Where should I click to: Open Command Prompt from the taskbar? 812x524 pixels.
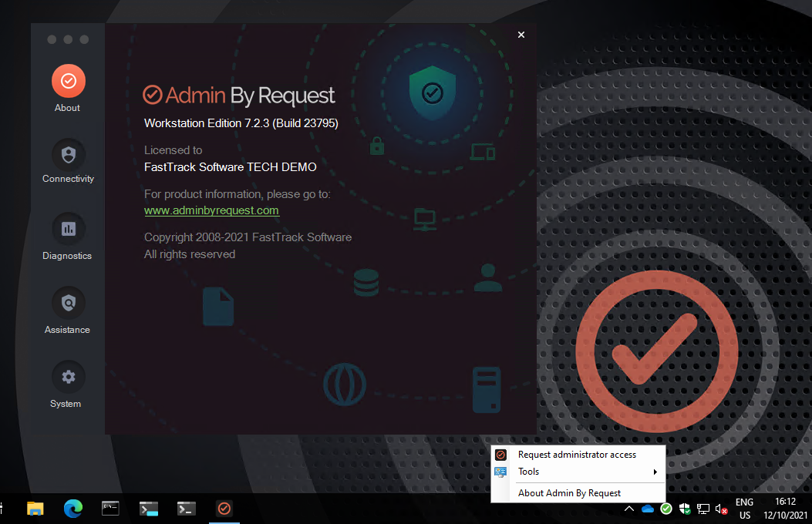coord(110,509)
